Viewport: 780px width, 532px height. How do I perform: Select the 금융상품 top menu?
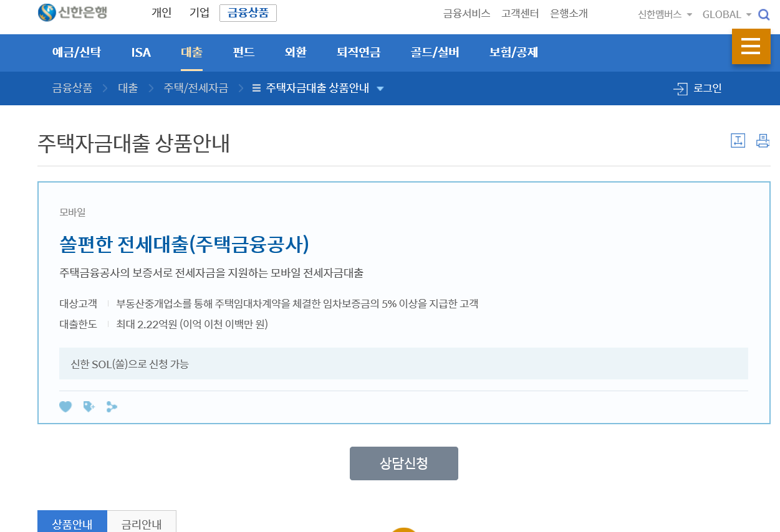tap(248, 13)
